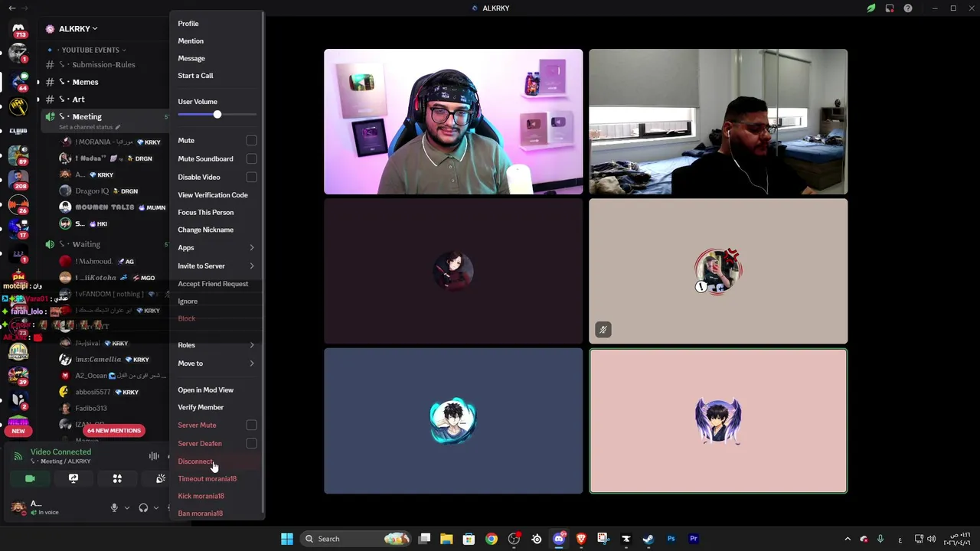Image resolution: width=980 pixels, height=551 pixels.
Task: Click the help icon in the title bar
Action: click(x=908, y=8)
